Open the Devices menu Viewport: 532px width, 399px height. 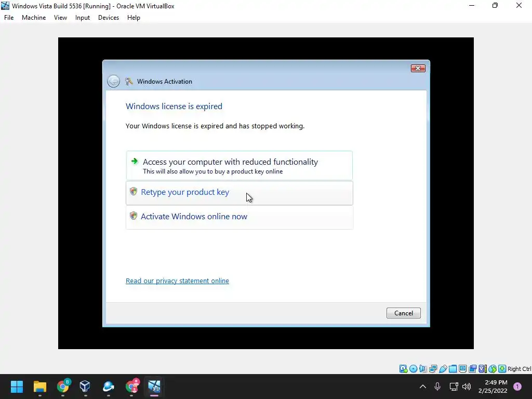[109, 18]
